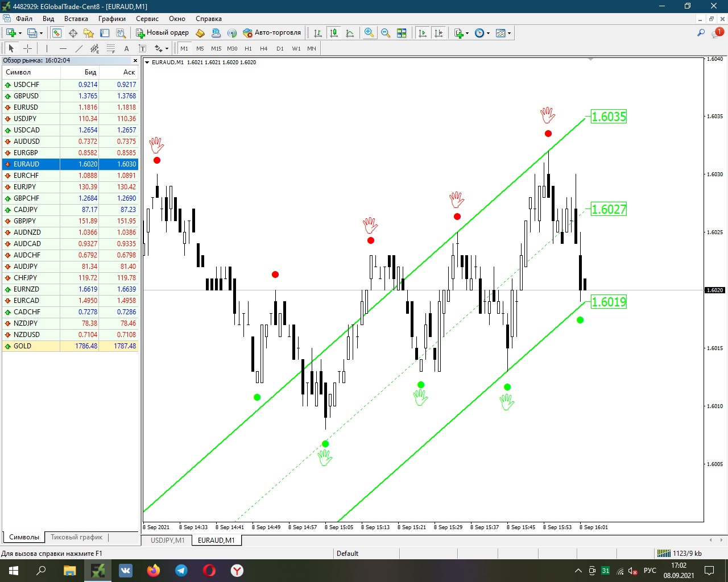
Task: Open the Файл menu
Action: [x=24, y=19]
